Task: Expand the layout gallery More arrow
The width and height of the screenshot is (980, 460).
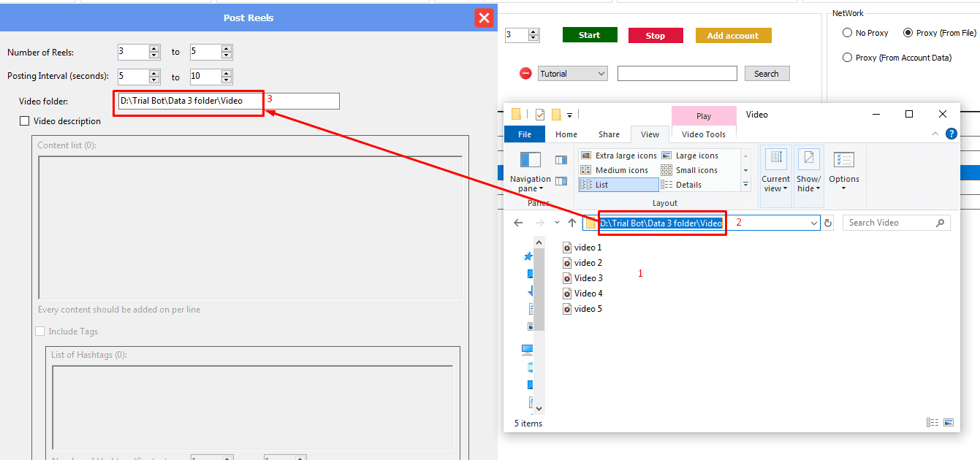Action: 746,185
